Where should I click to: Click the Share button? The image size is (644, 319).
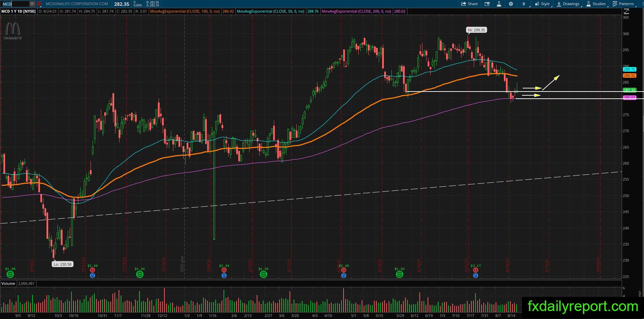coord(469,4)
